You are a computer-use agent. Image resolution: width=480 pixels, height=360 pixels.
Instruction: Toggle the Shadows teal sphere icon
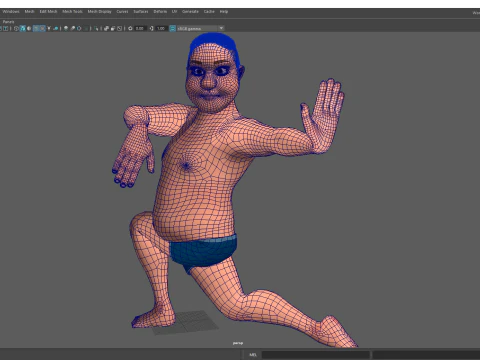56,29
